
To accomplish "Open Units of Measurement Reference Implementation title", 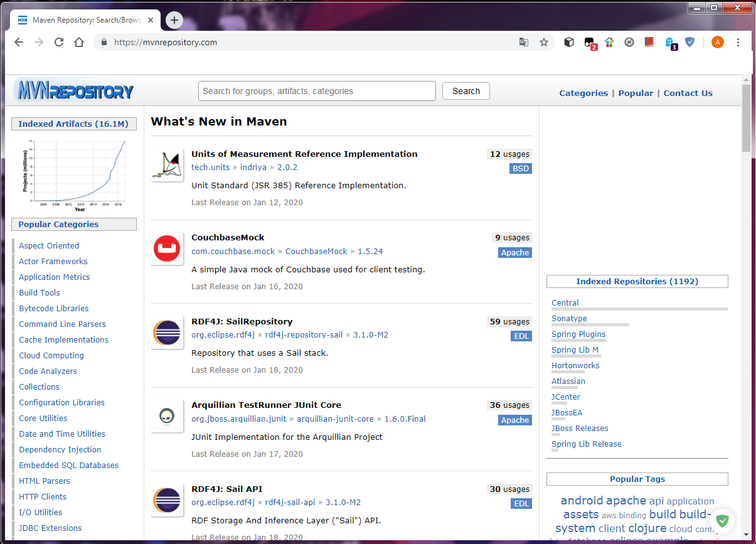I will (x=304, y=154).
